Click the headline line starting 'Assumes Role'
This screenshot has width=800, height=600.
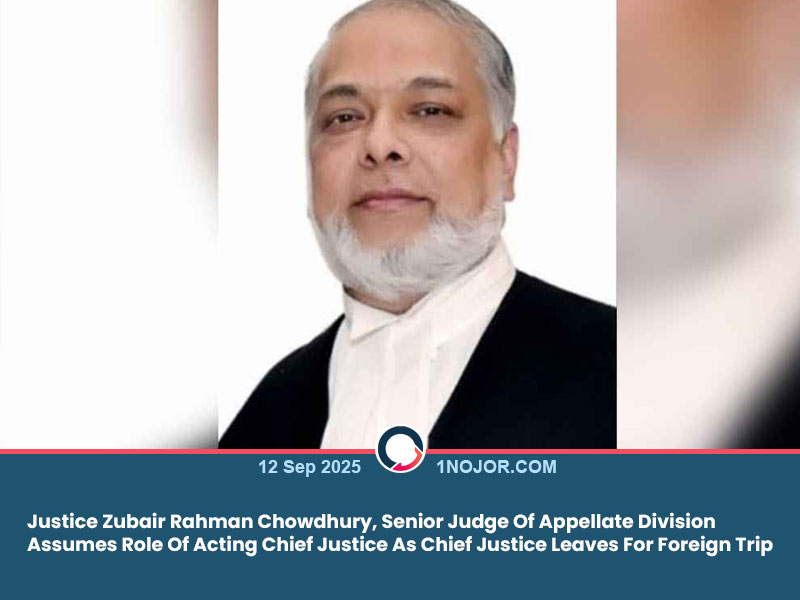point(400,544)
